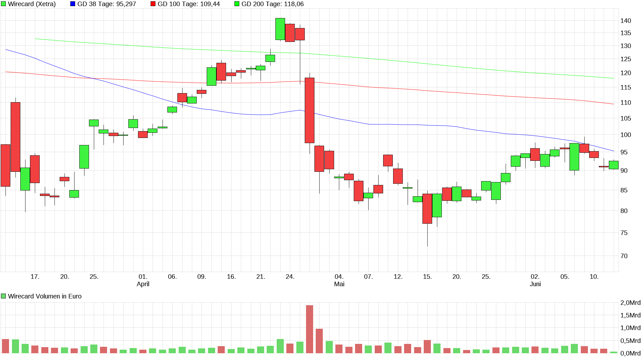Image resolution: width=644 pixels, height=360 pixels.
Task: Click the 2,0Mrd volume axis label
Action: (x=630, y=303)
